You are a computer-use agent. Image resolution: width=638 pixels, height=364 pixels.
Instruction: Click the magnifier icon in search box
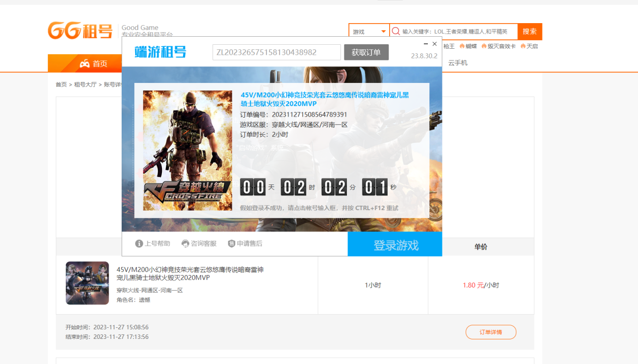click(x=396, y=31)
